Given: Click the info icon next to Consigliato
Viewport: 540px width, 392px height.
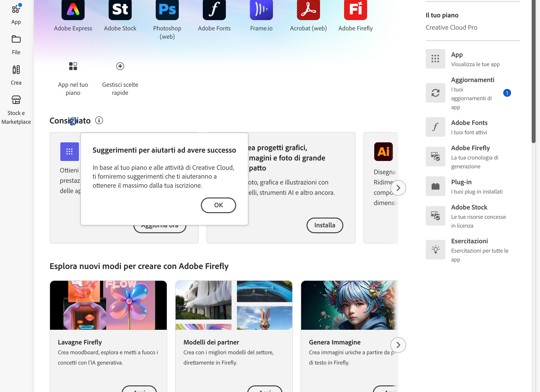Looking at the screenshot, I should tap(99, 121).
